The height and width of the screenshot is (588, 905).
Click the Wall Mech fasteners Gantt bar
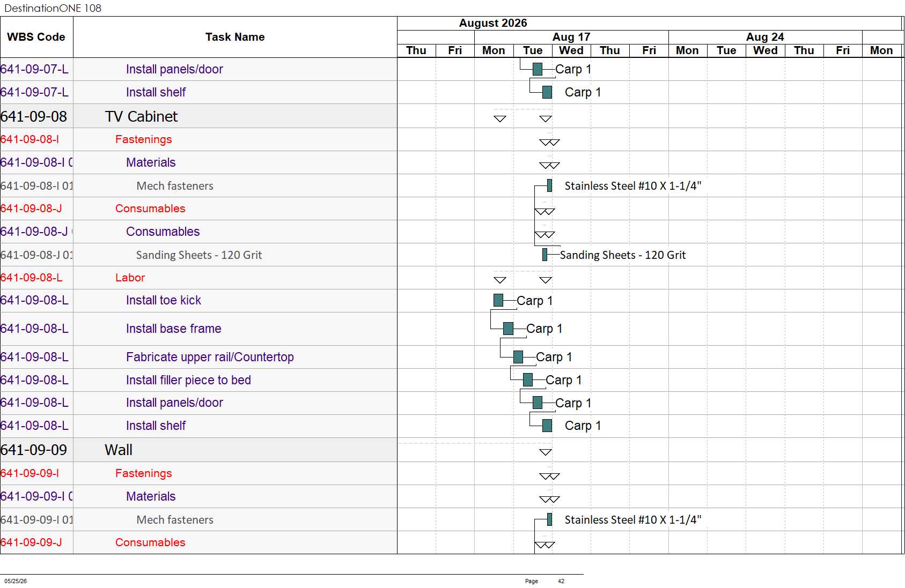(x=549, y=519)
